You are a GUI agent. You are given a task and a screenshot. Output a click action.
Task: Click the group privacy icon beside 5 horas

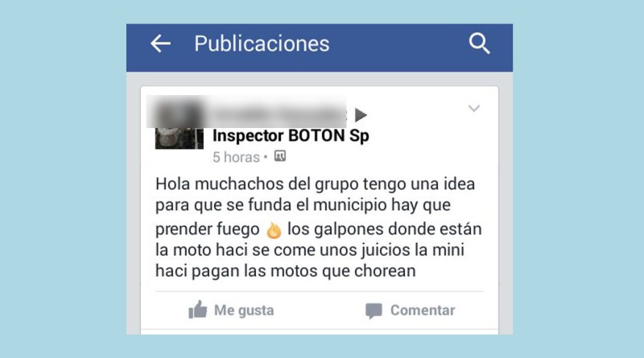click(279, 156)
